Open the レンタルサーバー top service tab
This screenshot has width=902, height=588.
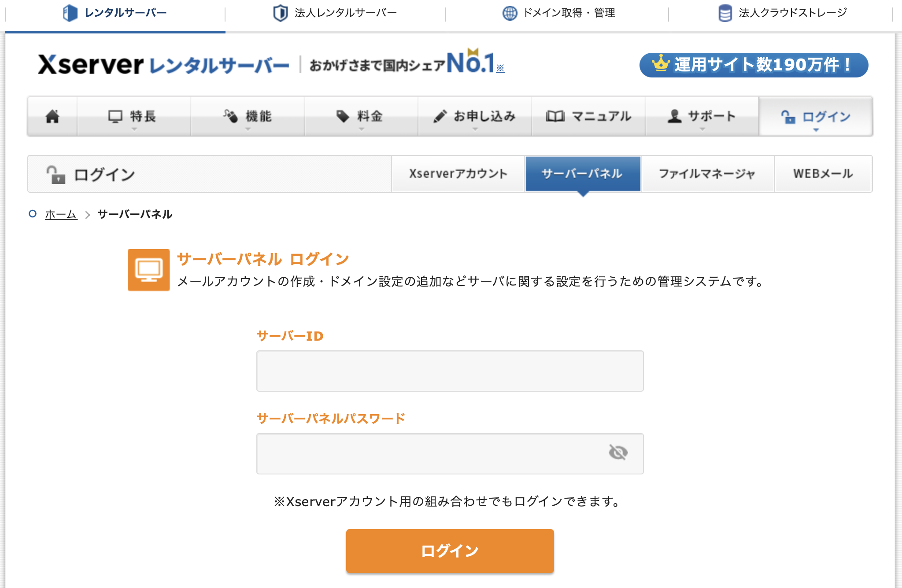click(115, 13)
